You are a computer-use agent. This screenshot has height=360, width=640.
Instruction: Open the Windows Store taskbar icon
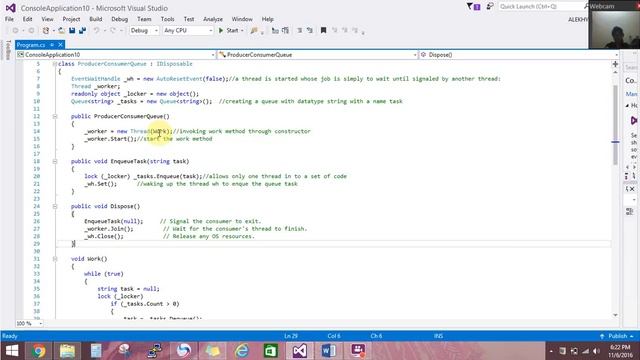click(271, 351)
